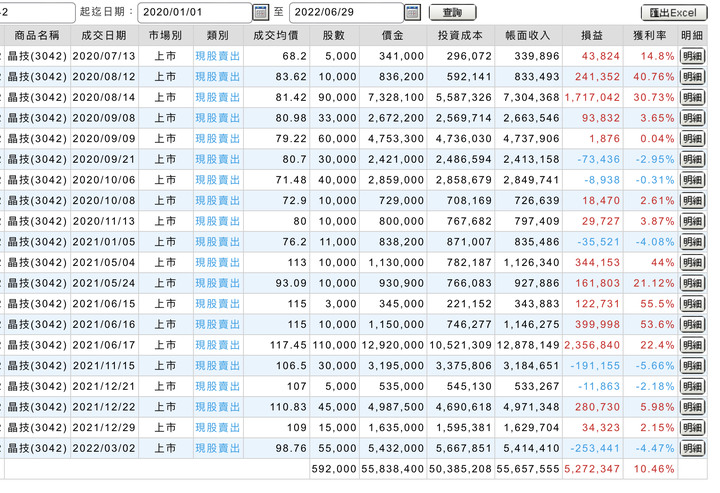Click the 價金 column header
The image size is (720, 493).
(393, 35)
